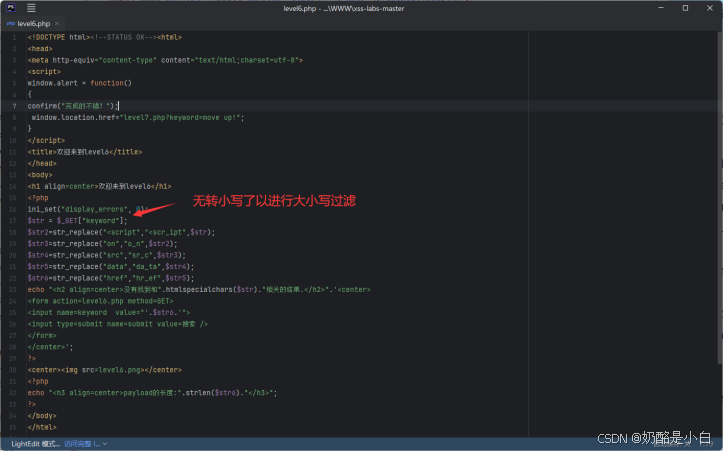The width and height of the screenshot is (723, 452).
Task: Open the hamburger main menu
Action: 31,8
